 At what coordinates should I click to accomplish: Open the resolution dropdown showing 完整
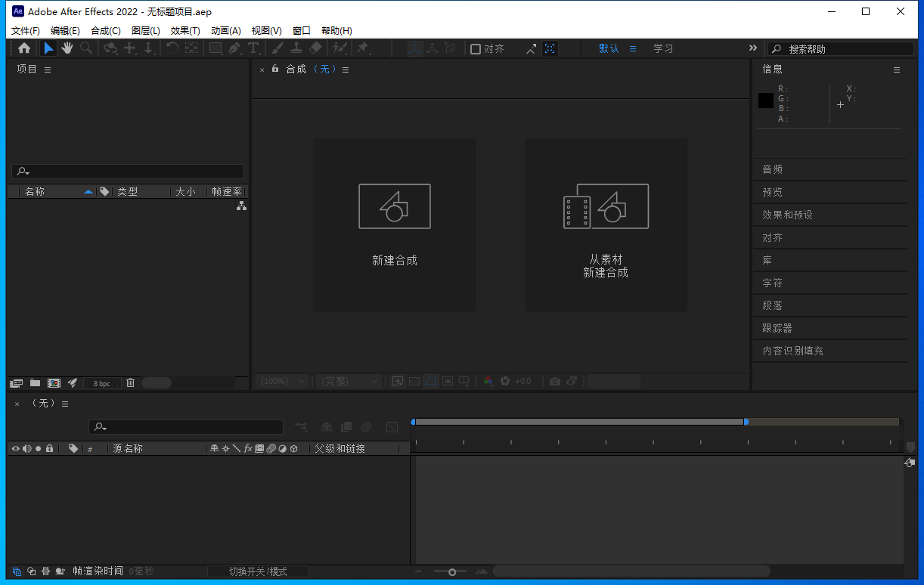349,381
